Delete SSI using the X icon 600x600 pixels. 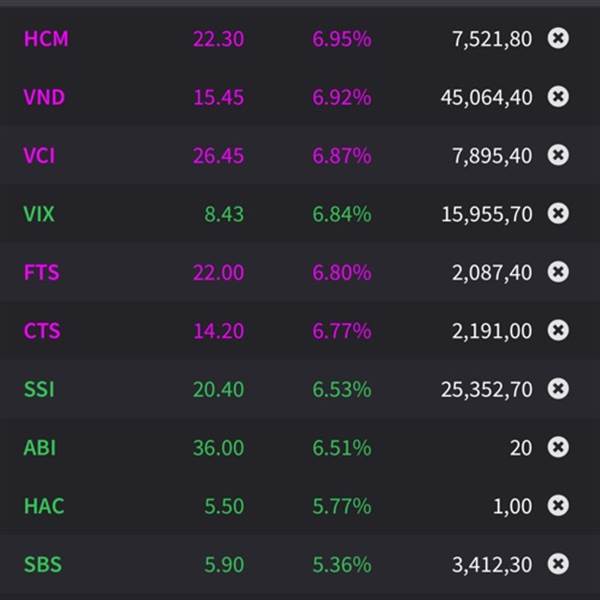558,388
